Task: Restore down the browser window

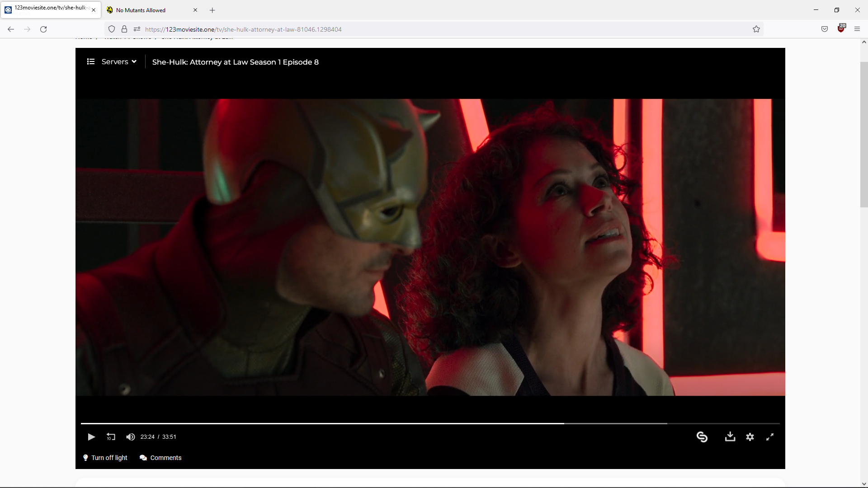Action: [837, 10]
